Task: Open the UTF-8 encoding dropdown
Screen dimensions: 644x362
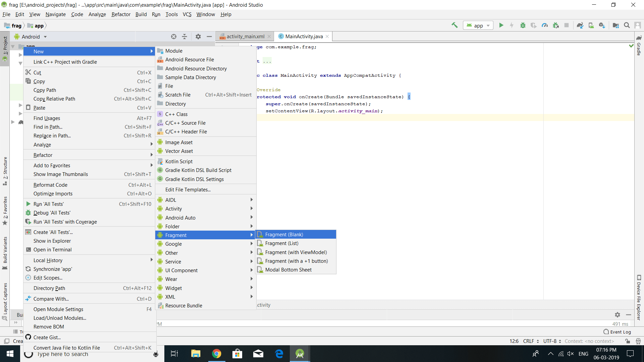Action: [552, 341]
